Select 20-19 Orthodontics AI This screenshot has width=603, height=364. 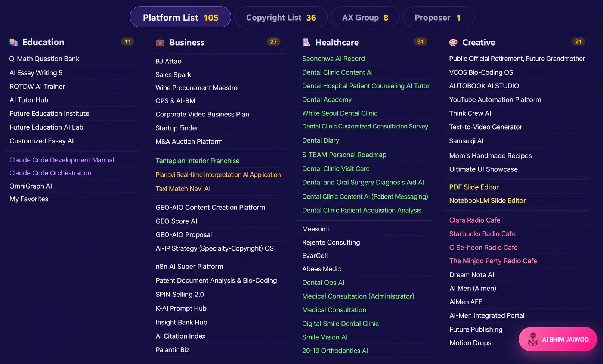[335, 351]
